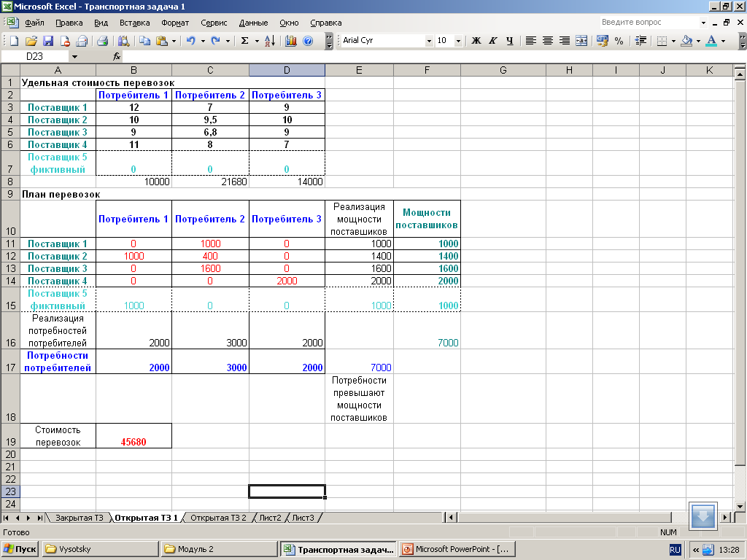This screenshot has height=560, width=747.
Task: Open the Правка menu
Action: (69, 23)
